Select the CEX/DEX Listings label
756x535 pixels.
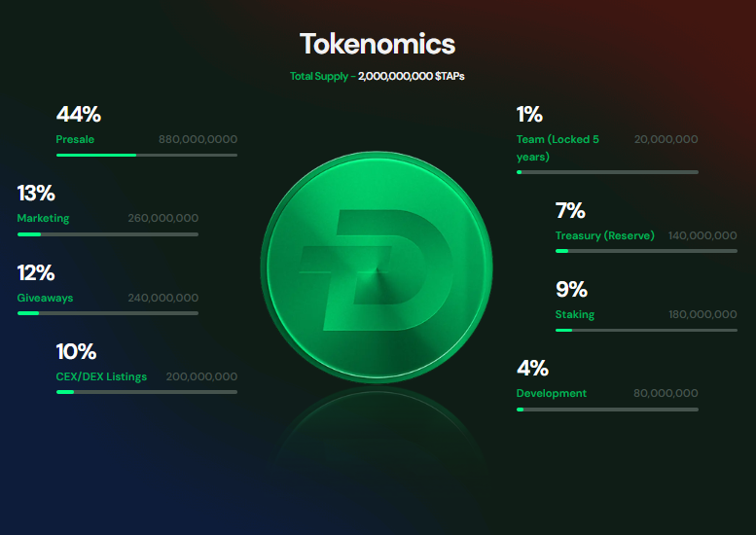(101, 376)
